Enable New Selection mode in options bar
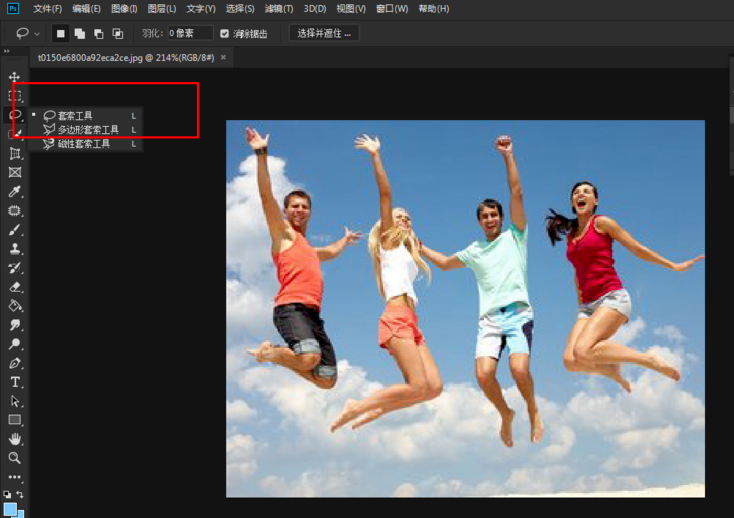The height and width of the screenshot is (518, 734). tap(60, 33)
